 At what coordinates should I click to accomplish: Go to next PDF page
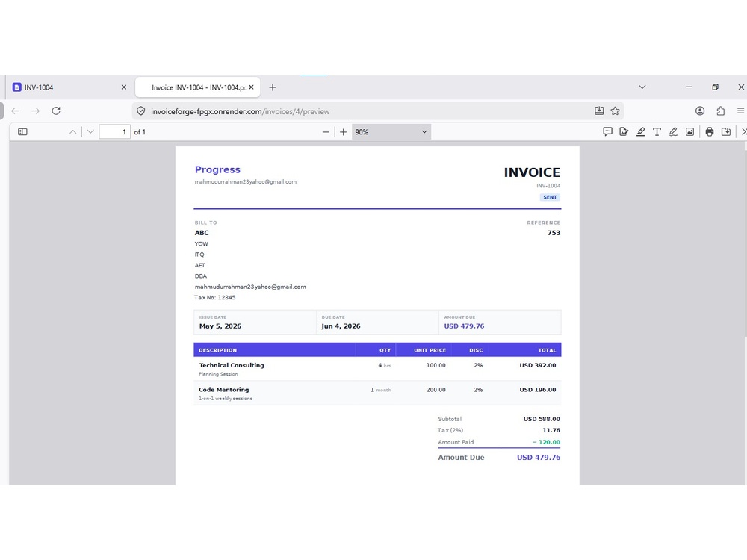tap(90, 132)
